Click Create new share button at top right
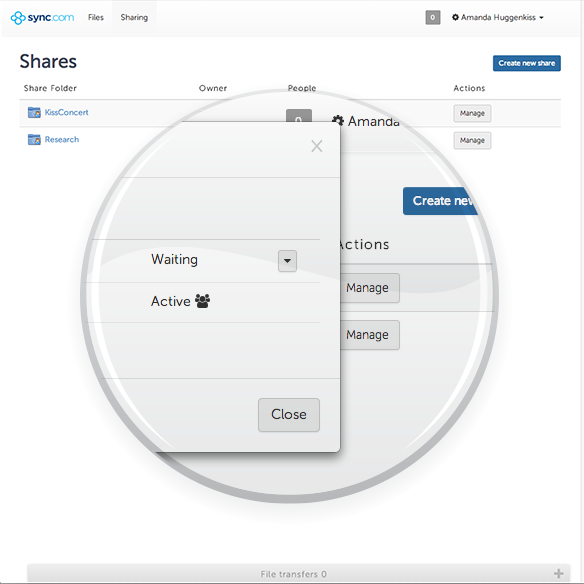584x584 pixels. click(527, 63)
